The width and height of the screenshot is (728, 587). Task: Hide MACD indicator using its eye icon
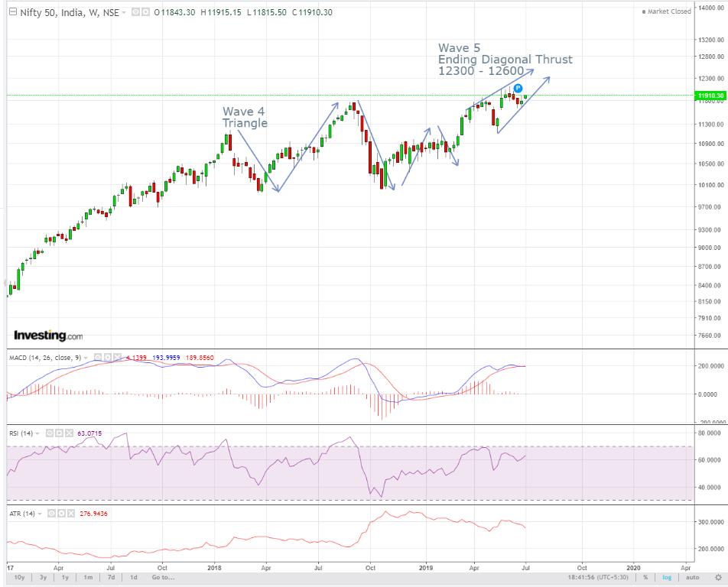98,357
